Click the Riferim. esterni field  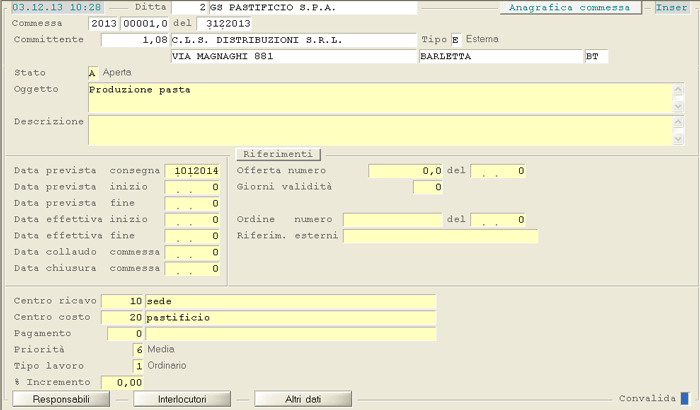click(441, 236)
